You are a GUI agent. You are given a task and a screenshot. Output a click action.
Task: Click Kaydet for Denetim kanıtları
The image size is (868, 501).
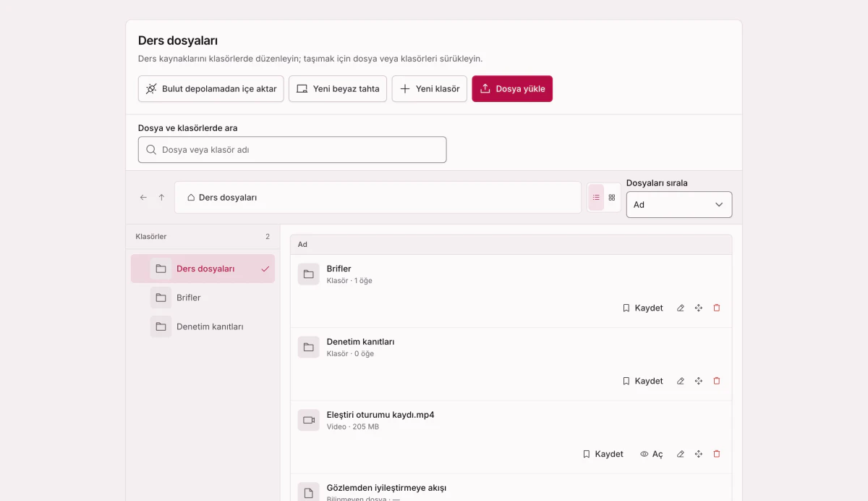[642, 381]
